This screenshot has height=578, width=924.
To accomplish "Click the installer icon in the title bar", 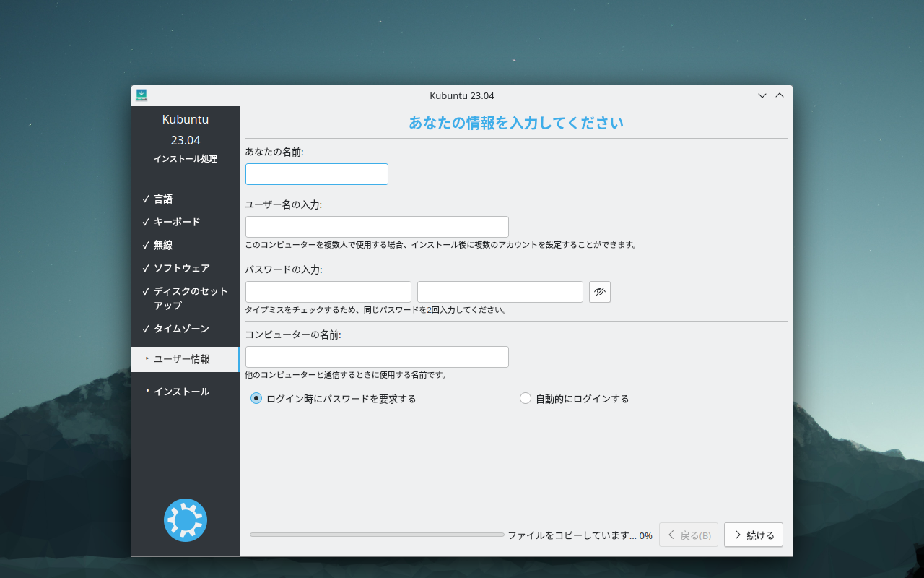I will (141, 95).
